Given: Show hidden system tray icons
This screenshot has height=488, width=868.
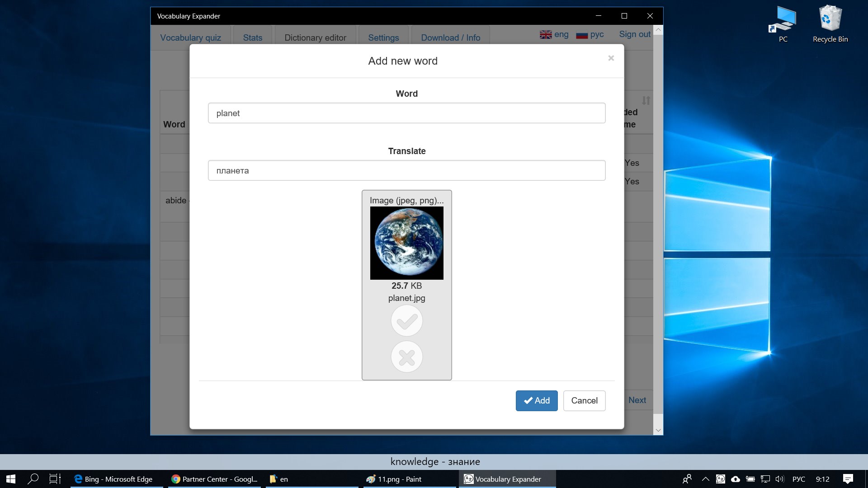Looking at the screenshot, I should click(x=705, y=479).
